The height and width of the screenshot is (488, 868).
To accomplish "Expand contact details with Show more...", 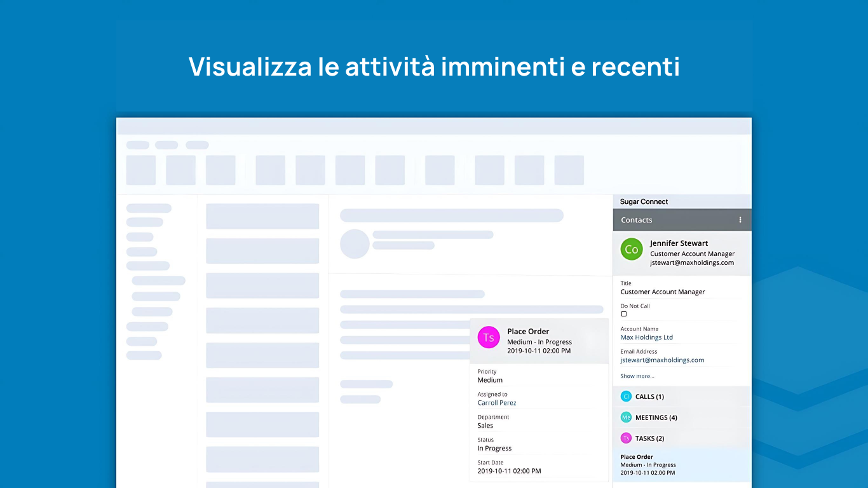I will 637,376.
